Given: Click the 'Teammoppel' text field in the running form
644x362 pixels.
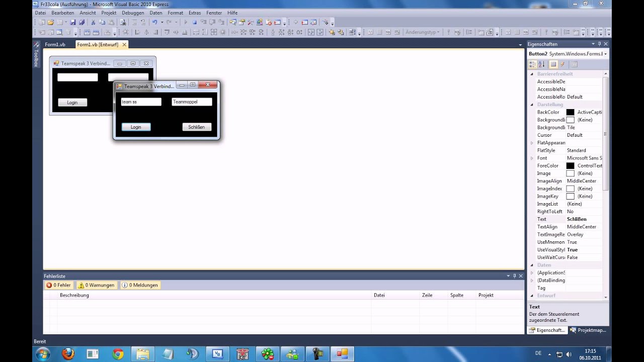Looking at the screenshot, I should (x=192, y=102).
